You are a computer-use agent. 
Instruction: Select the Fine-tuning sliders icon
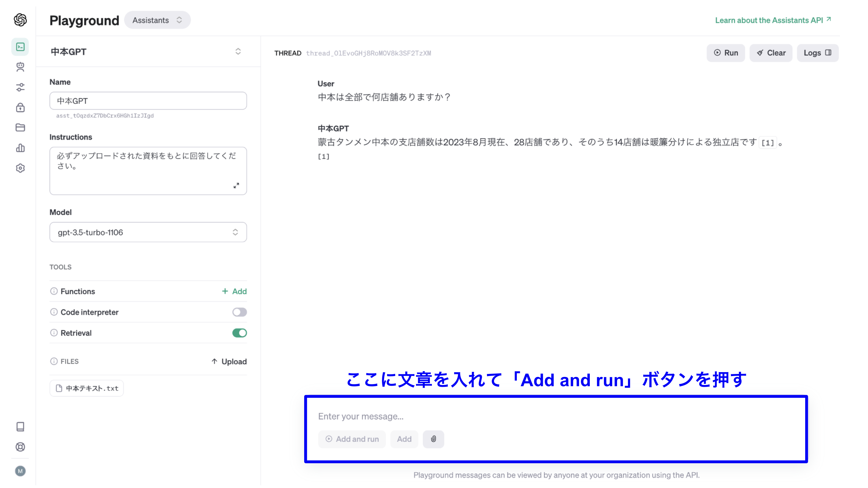coord(20,87)
